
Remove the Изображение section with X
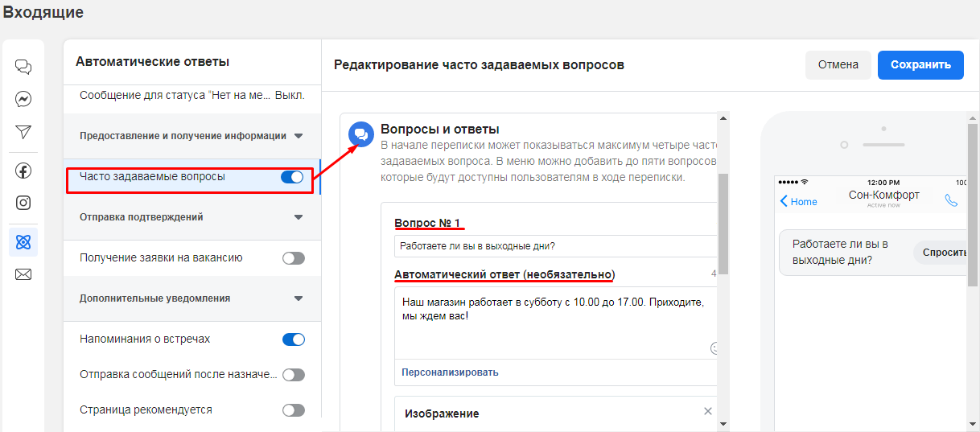[708, 411]
